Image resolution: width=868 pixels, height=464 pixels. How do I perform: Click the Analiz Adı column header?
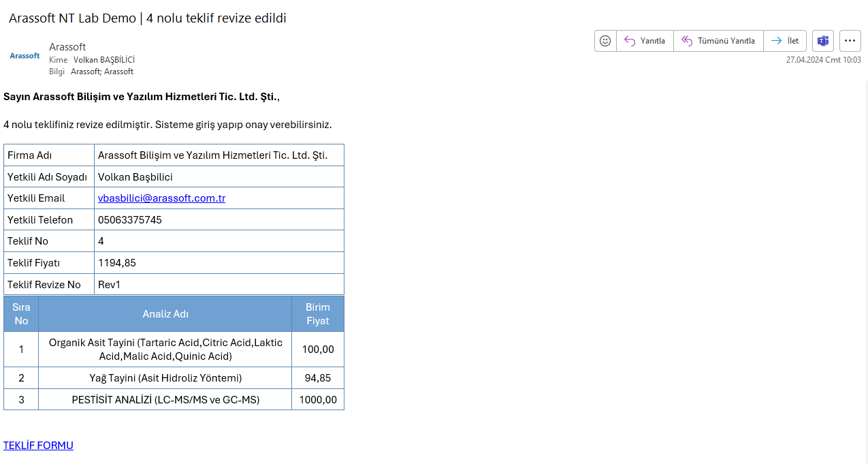(165, 314)
